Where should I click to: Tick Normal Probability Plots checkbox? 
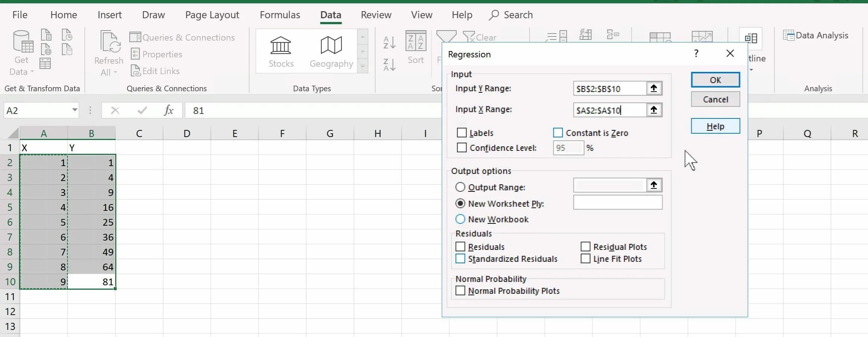(x=460, y=291)
